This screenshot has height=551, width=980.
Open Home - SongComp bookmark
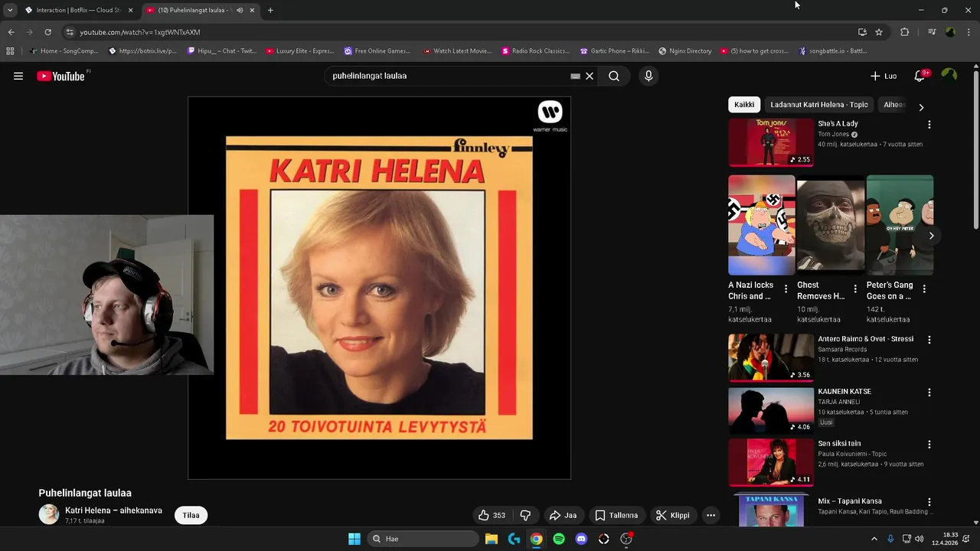click(x=64, y=51)
